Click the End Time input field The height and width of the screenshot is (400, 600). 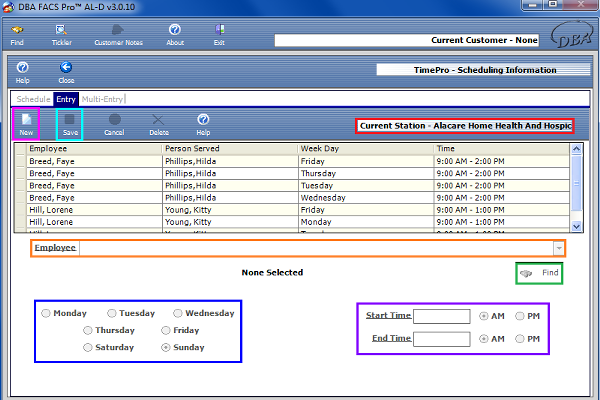[442, 339]
